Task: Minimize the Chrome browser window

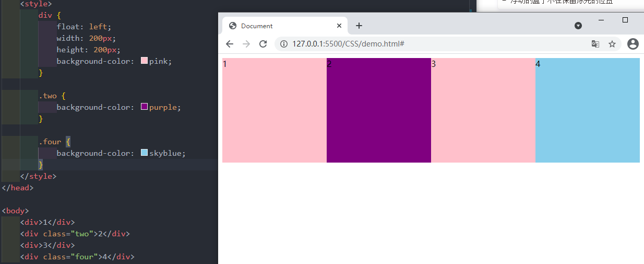Action: click(x=601, y=20)
